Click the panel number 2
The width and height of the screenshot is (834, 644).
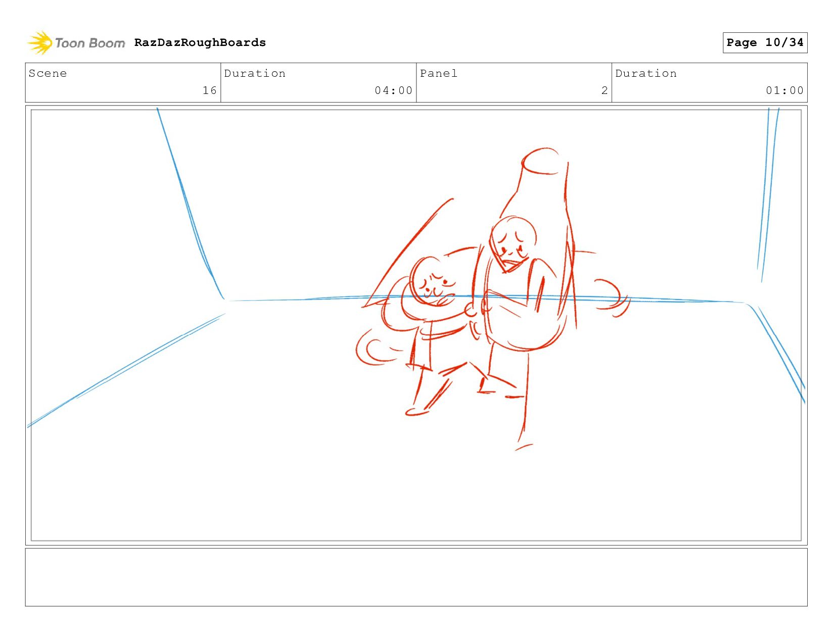point(605,90)
